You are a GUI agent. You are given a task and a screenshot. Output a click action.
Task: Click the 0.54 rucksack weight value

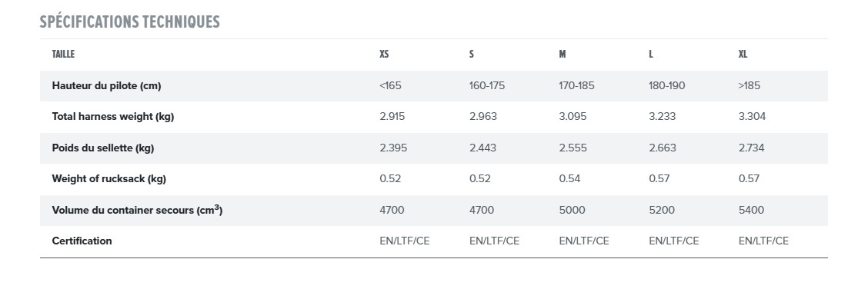(x=569, y=179)
